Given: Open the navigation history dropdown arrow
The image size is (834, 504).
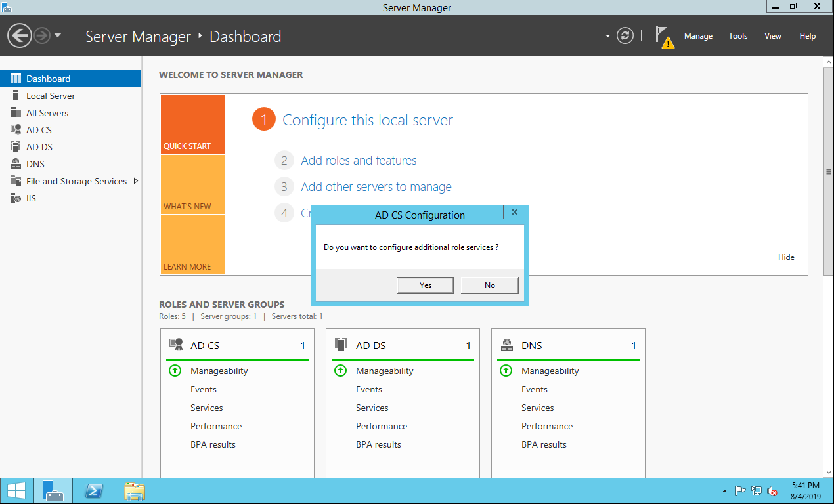Looking at the screenshot, I should point(58,35).
